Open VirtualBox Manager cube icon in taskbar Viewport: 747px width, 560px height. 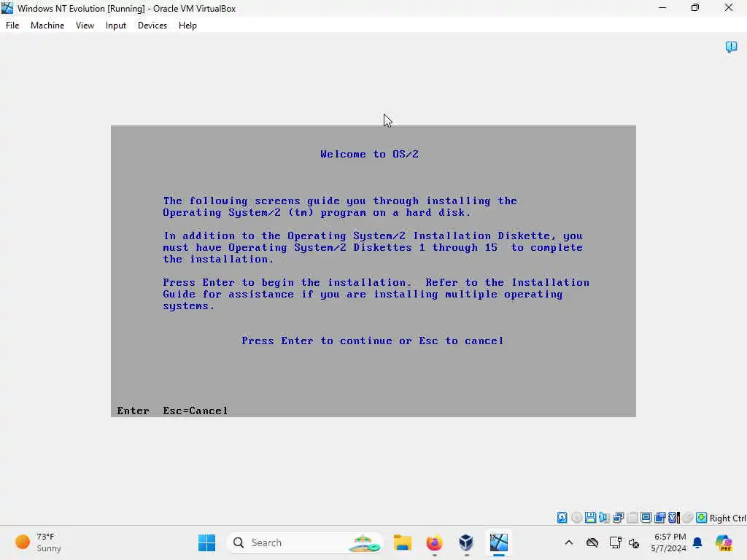(466, 542)
